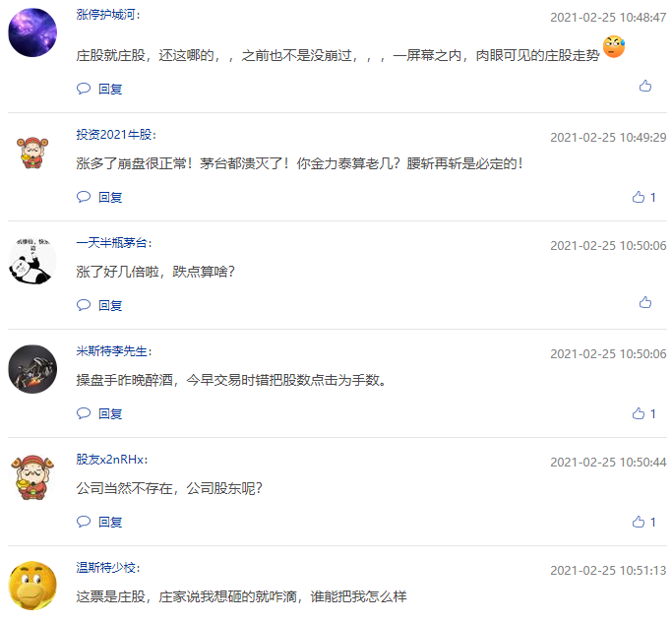Viewport: 672px width, 622px height.
Task: Click the purple galaxy avatar of 张停护城河
Action: (x=32, y=32)
